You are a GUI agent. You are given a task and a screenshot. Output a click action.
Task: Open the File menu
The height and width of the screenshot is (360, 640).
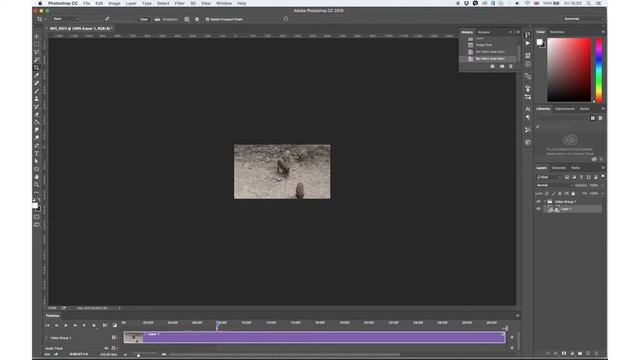click(x=87, y=3)
